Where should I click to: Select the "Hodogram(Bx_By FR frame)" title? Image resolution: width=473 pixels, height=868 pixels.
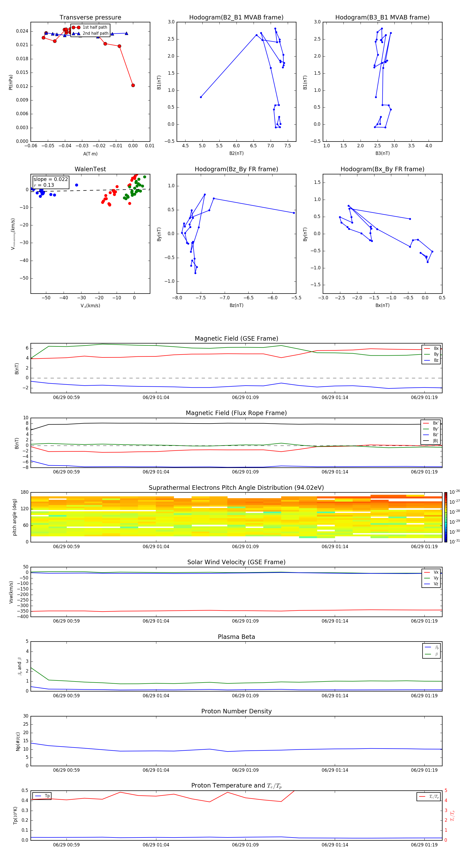tap(382, 169)
